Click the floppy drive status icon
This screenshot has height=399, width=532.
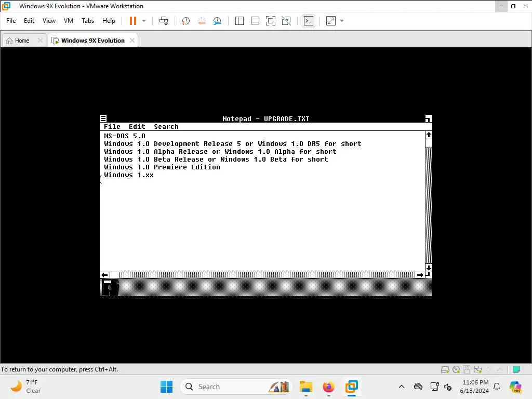point(467,369)
